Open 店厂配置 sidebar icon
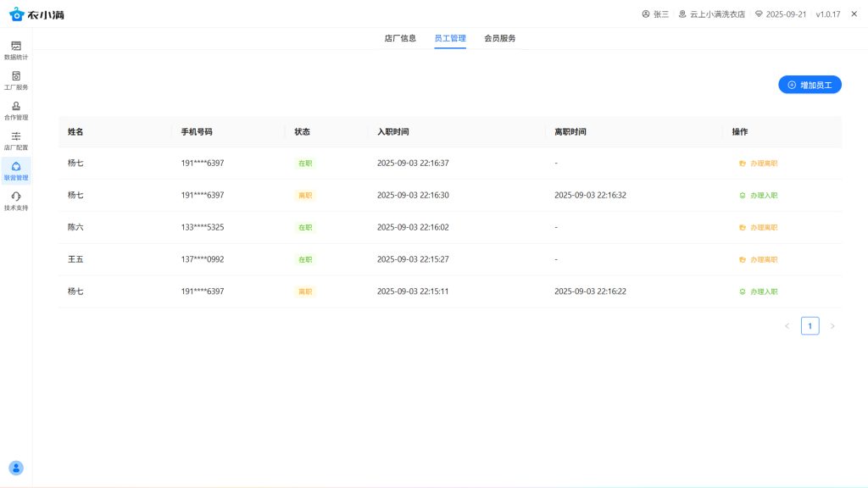This screenshot has width=868, height=488. coord(16,141)
